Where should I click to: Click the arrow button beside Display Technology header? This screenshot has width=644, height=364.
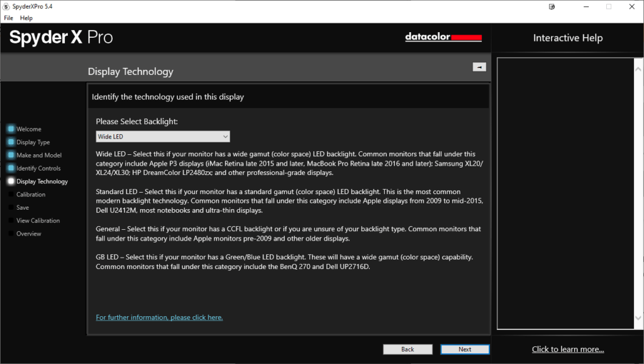click(x=479, y=67)
